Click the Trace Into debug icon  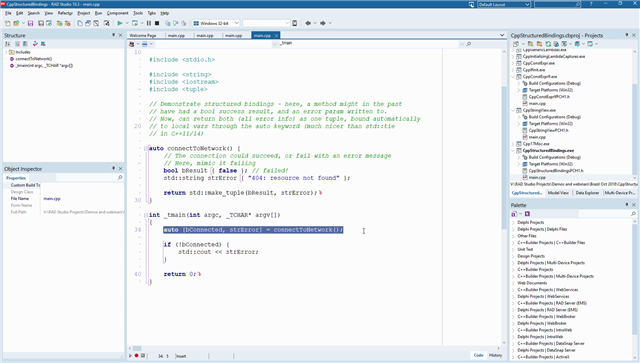pyautogui.click(x=167, y=23)
